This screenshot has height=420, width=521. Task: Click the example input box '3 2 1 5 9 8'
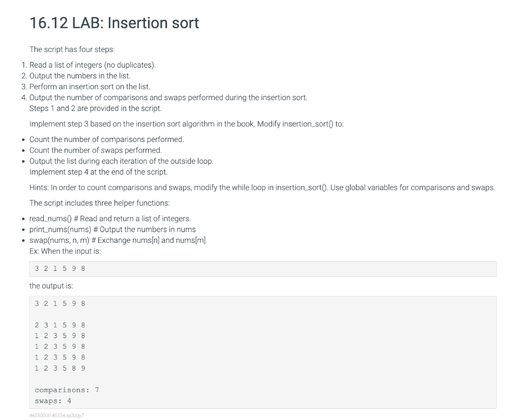263,269
